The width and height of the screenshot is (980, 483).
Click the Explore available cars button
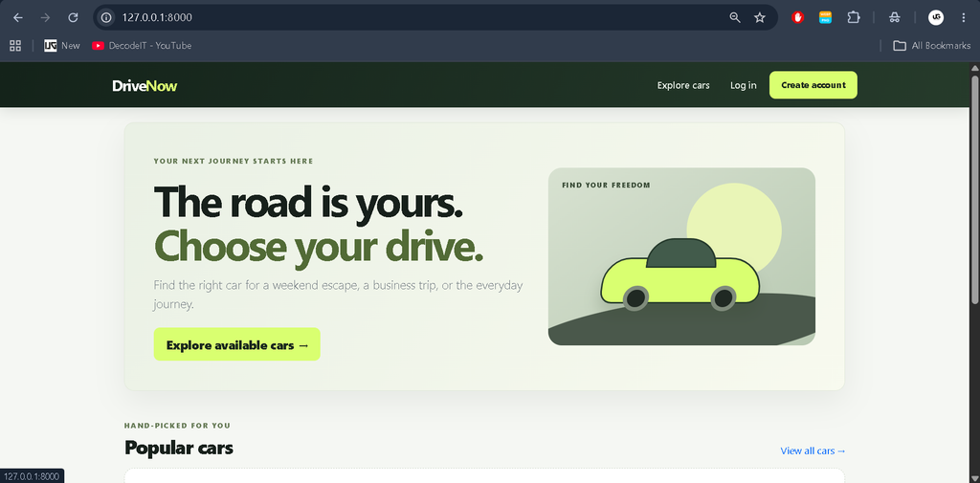click(237, 344)
